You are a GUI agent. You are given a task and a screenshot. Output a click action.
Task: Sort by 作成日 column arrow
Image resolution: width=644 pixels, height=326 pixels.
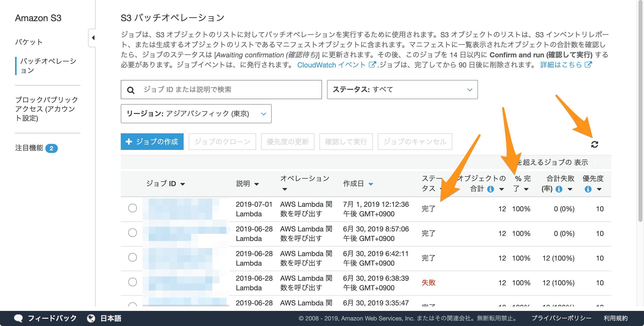coord(371,184)
